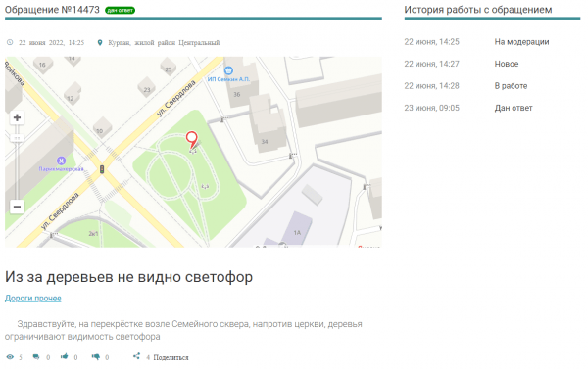
Task: Click building 1А on the map
Action: click(x=297, y=233)
